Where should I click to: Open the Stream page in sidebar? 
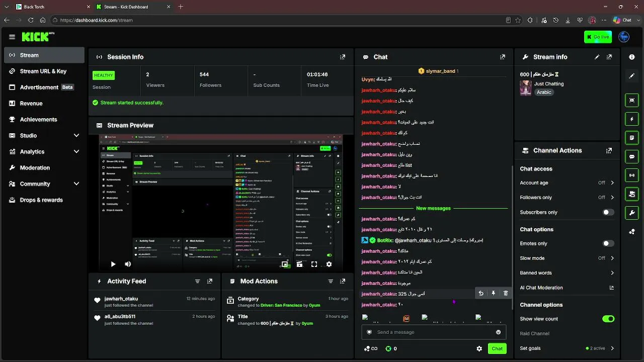pos(44,55)
